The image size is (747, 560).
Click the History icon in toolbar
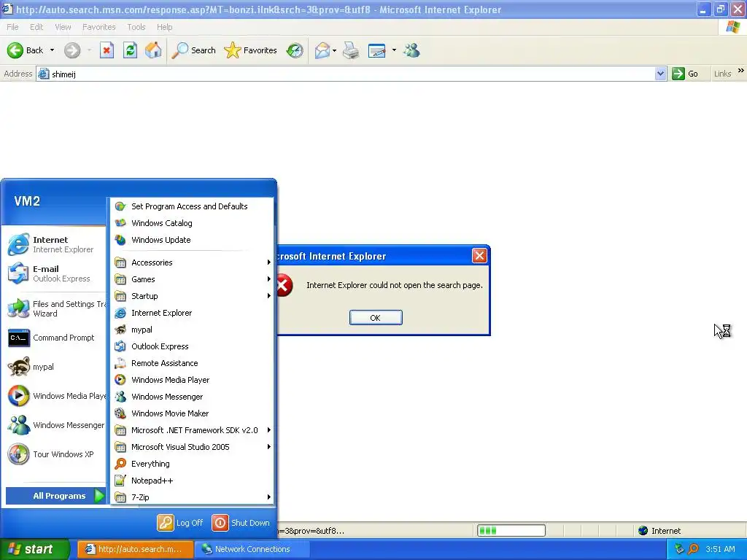click(x=295, y=50)
